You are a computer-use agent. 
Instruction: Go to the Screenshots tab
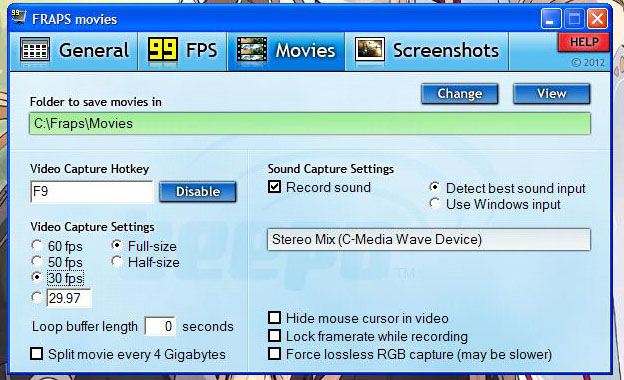coord(427,51)
